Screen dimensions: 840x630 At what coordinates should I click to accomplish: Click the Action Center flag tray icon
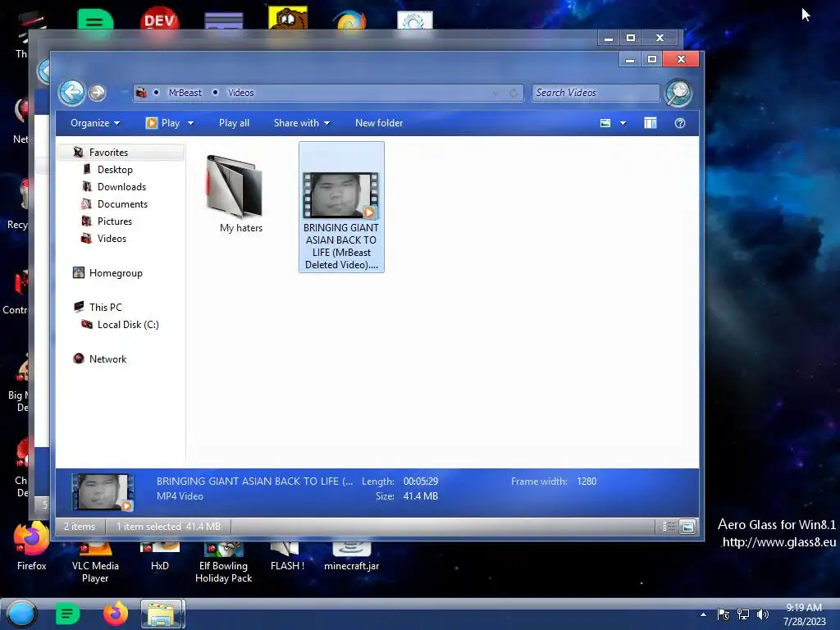point(723,614)
